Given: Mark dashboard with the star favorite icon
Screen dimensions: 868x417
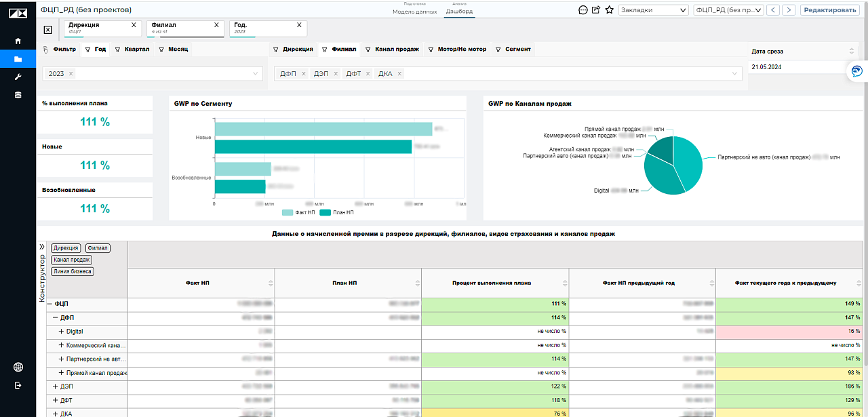Looking at the screenshot, I should point(609,10).
